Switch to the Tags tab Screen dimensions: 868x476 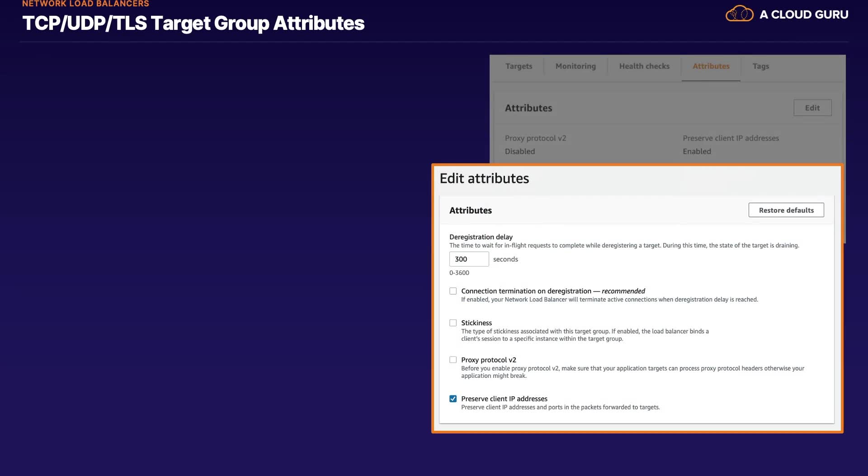coord(760,66)
